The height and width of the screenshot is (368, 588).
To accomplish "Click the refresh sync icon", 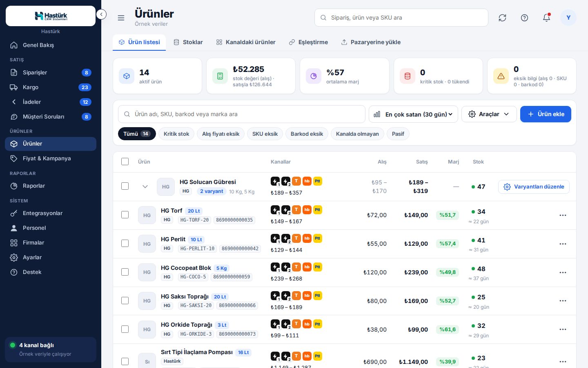I will tap(502, 18).
